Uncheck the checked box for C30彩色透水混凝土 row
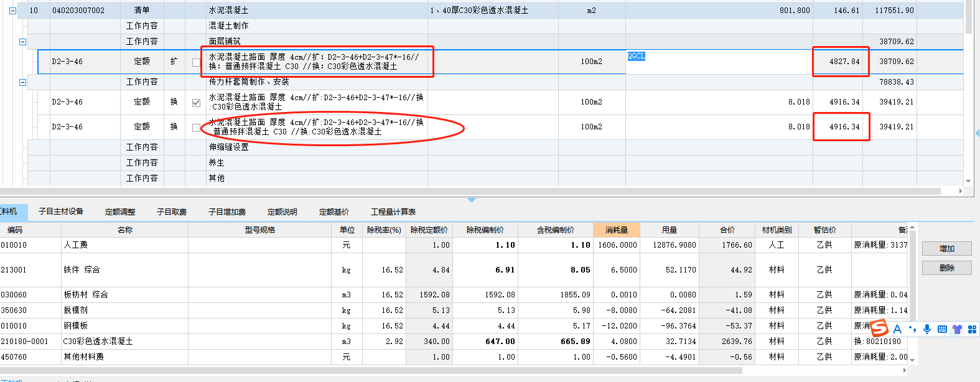This screenshot has width=980, height=382. pyautogui.click(x=196, y=103)
